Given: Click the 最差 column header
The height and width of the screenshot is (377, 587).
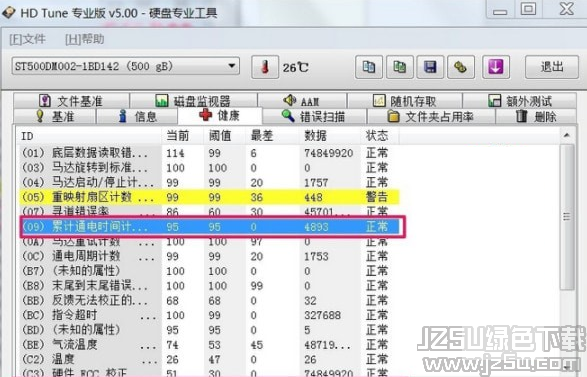Looking at the screenshot, I should tap(273, 136).
